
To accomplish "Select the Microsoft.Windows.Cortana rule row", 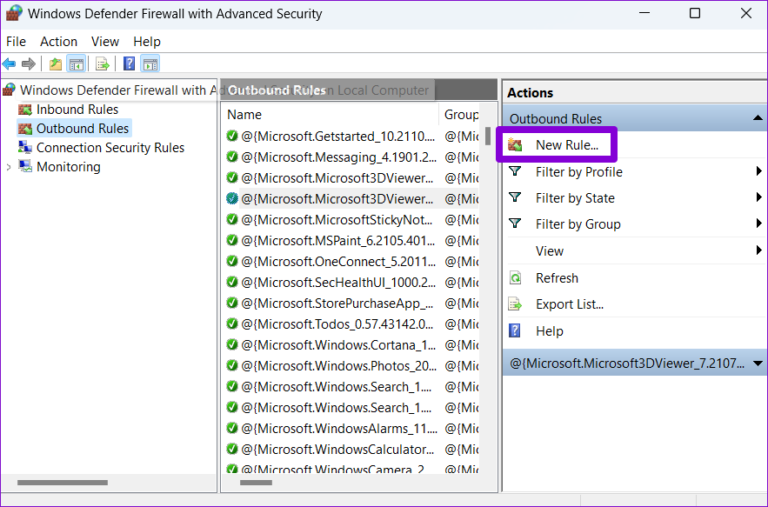I will pos(353,345).
